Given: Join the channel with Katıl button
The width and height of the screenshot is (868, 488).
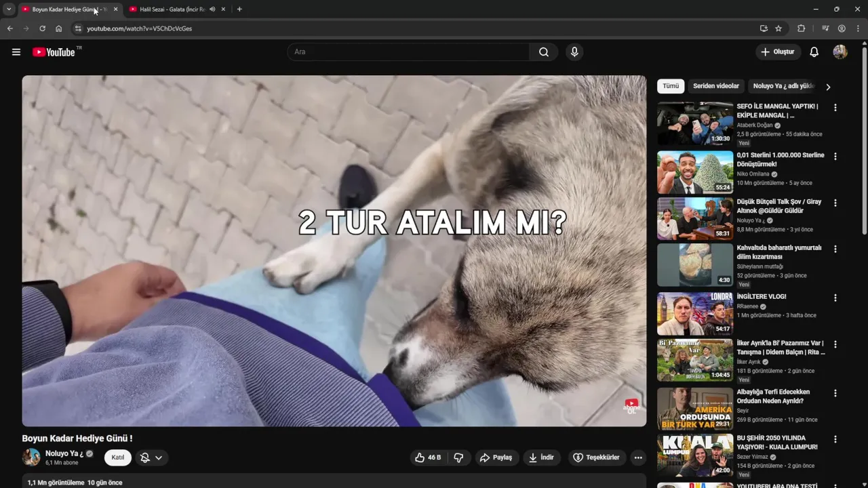Looking at the screenshot, I should pos(118,457).
